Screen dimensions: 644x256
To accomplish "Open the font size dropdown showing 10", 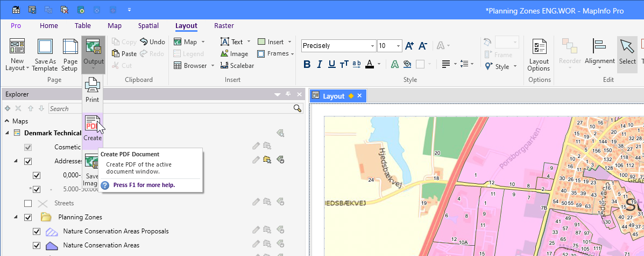I will [398, 46].
